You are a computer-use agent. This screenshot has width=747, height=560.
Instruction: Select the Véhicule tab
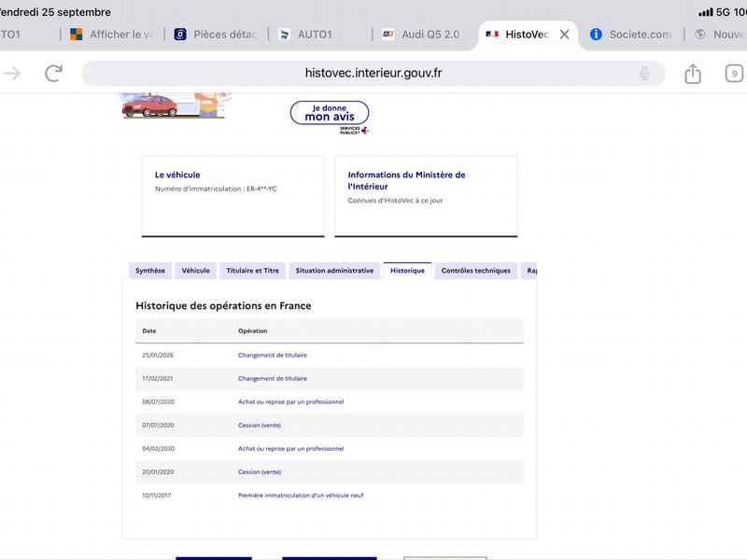[195, 271]
